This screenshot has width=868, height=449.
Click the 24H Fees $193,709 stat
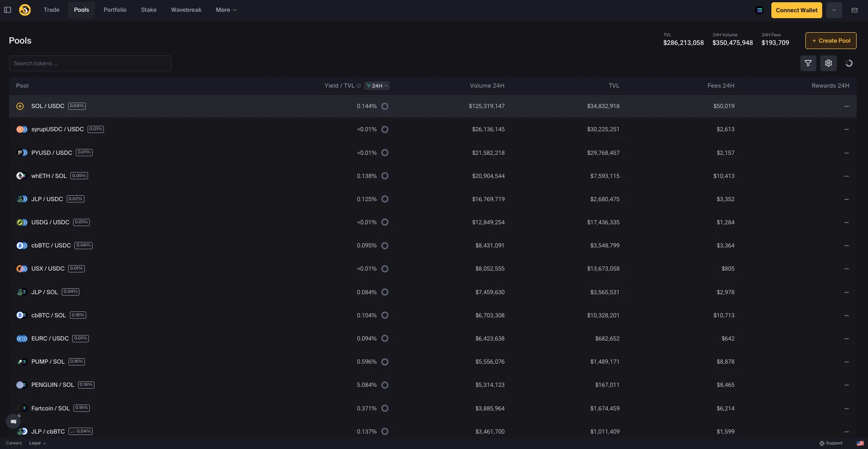click(775, 40)
